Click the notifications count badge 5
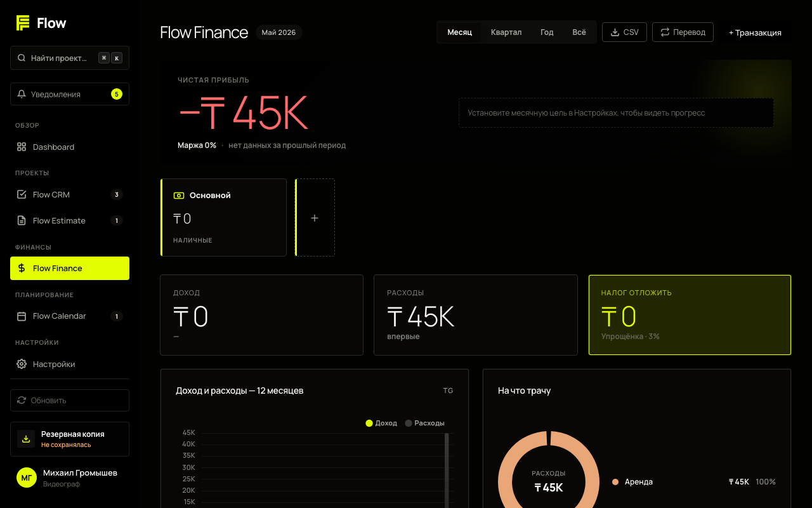 117,94
